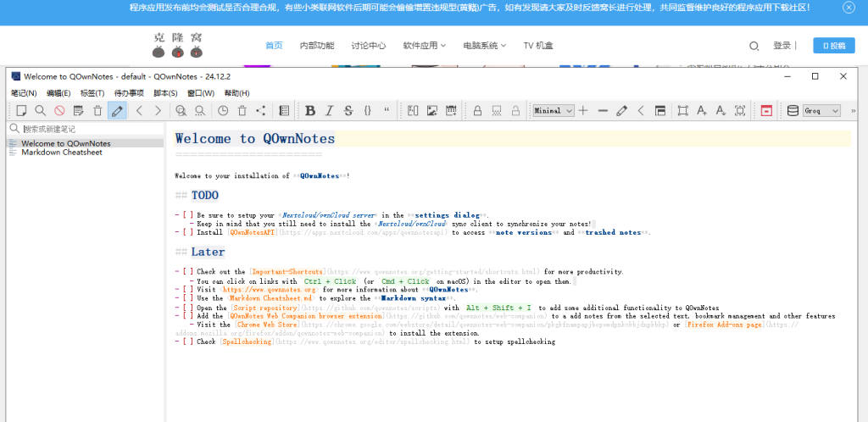Click the magnifier Find note toolbar icon
Image resolution: width=868 pixels, height=422 pixels.
[x=41, y=111]
